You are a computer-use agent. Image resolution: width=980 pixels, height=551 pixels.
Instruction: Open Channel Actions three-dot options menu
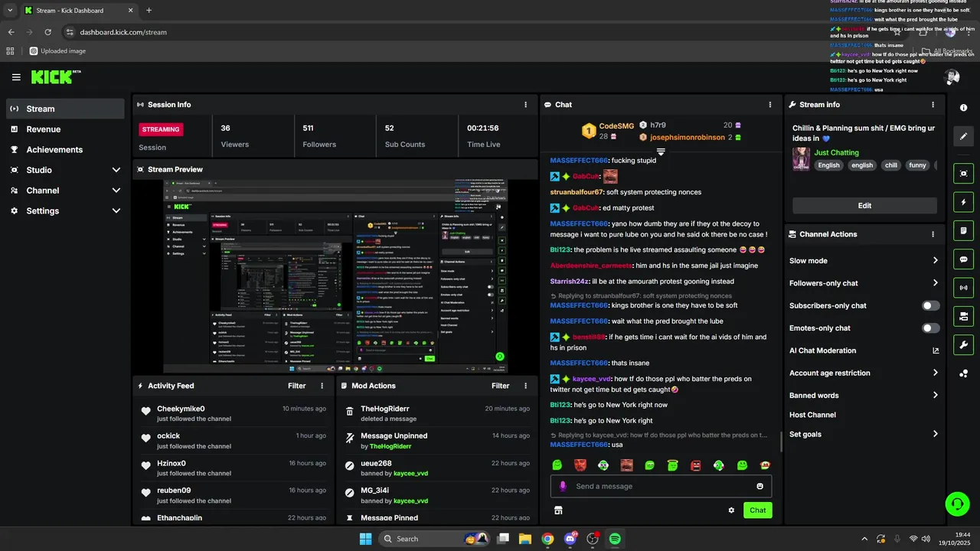tap(933, 234)
